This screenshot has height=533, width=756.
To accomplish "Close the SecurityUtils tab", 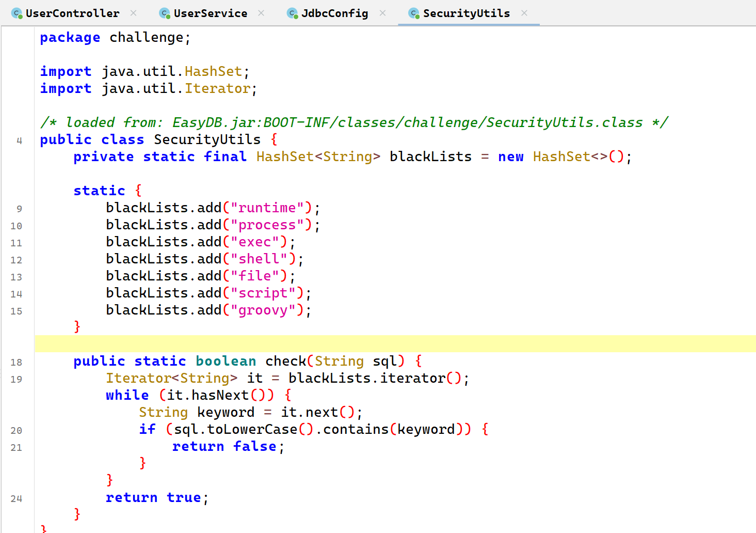I will click(524, 13).
